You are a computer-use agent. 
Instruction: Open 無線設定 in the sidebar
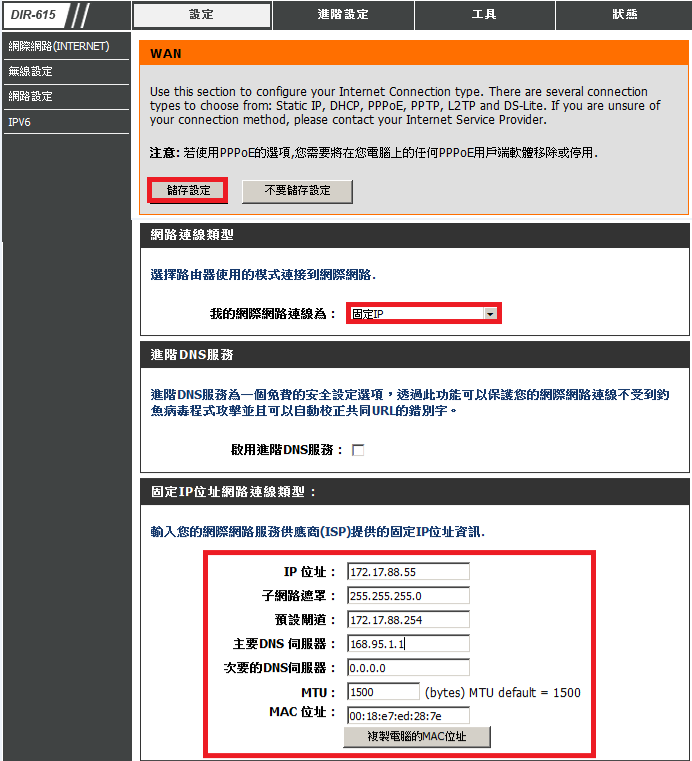click(x=31, y=72)
